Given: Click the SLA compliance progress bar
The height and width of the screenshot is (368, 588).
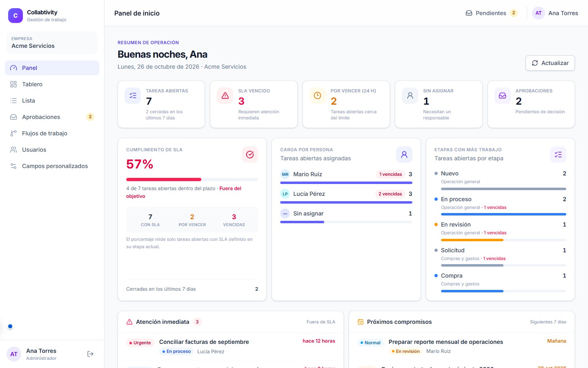Looking at the screenshot, I should [192, 180].
